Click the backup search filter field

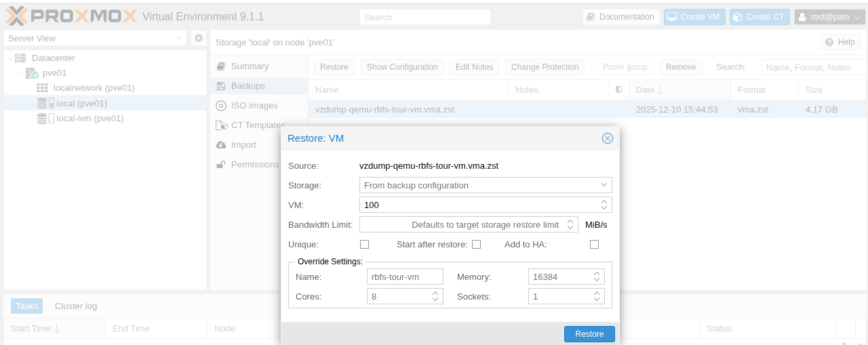814,67
